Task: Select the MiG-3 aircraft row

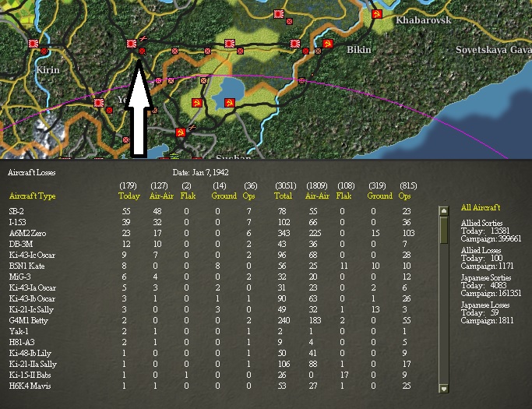Action: pyautogui.click(x=210, y=277)
